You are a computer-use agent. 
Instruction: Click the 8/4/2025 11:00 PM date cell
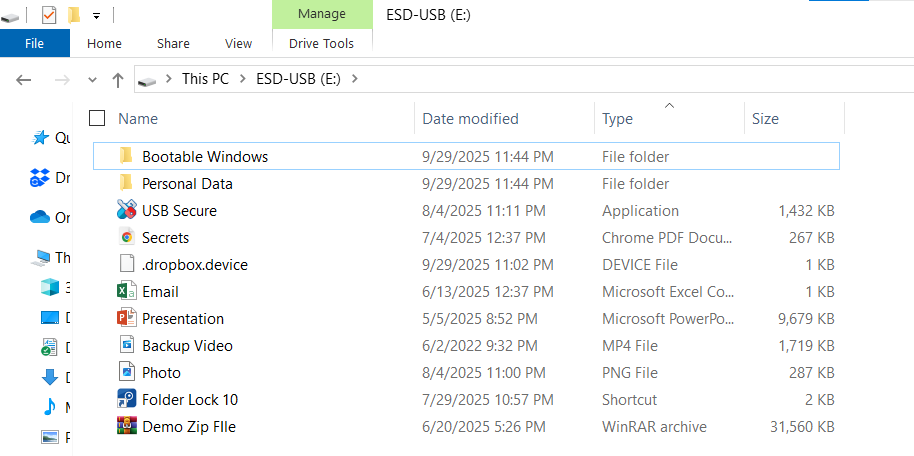pos(484,373)
